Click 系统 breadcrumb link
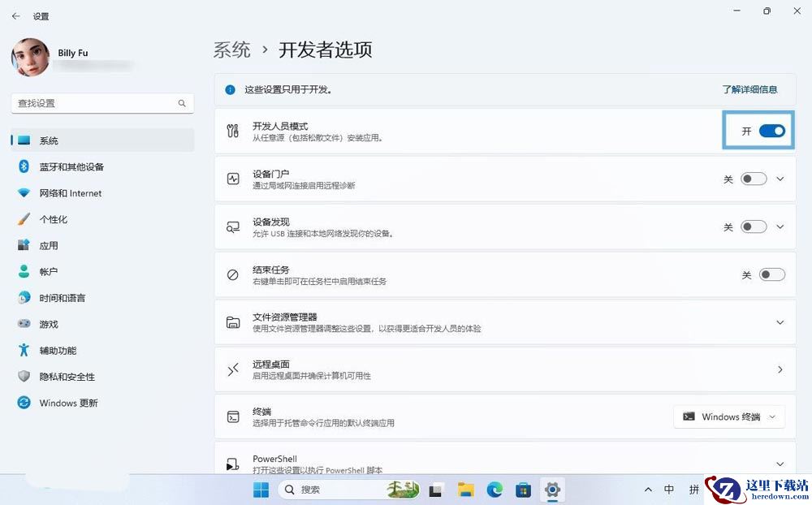Image resolution: width=812 pixels, height=505 pixels. [x=232, y=50]
